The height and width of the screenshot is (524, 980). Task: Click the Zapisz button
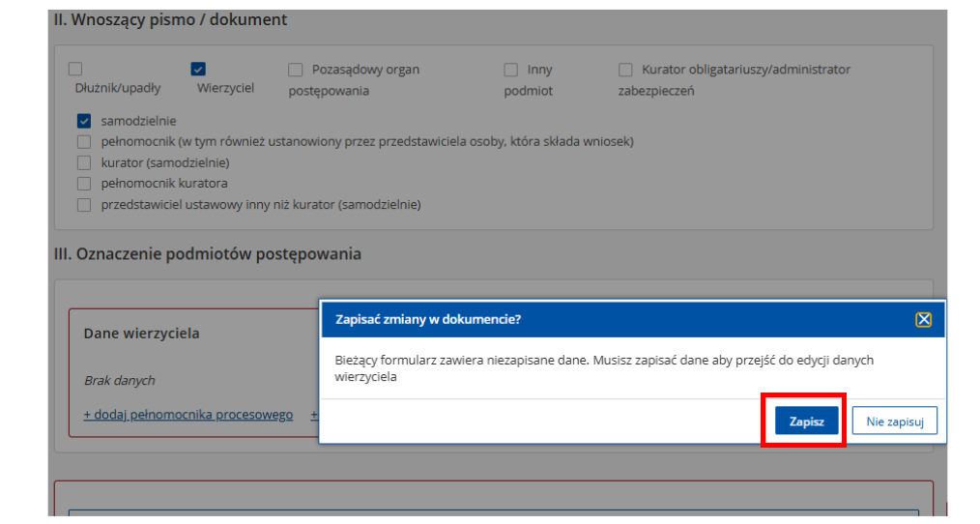tap(806, 421)
